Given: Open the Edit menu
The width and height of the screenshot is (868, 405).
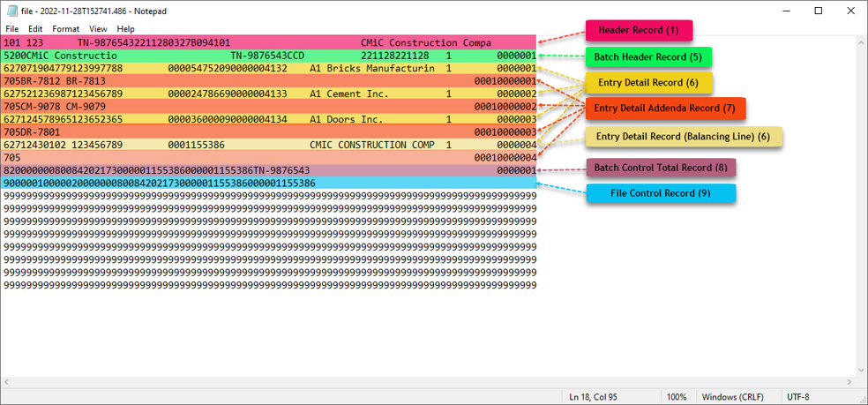Looking at the screenshot, I should (x=35, y=29).
